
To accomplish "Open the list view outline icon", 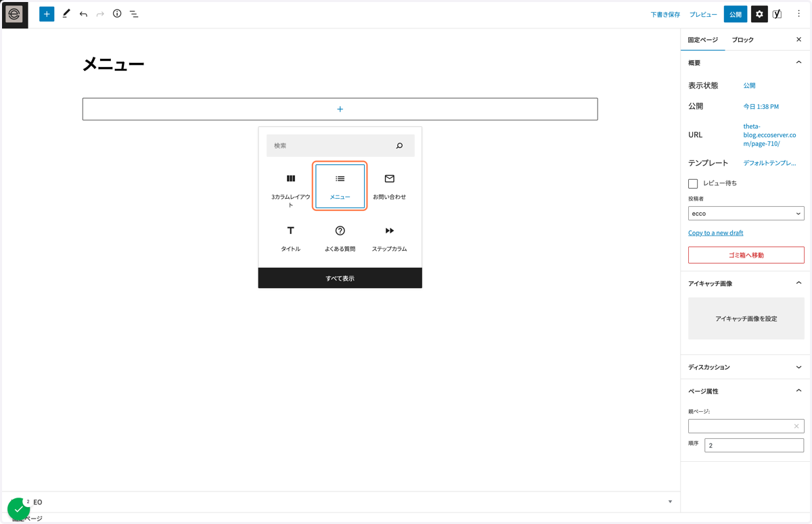I will [x=134, y=14].
